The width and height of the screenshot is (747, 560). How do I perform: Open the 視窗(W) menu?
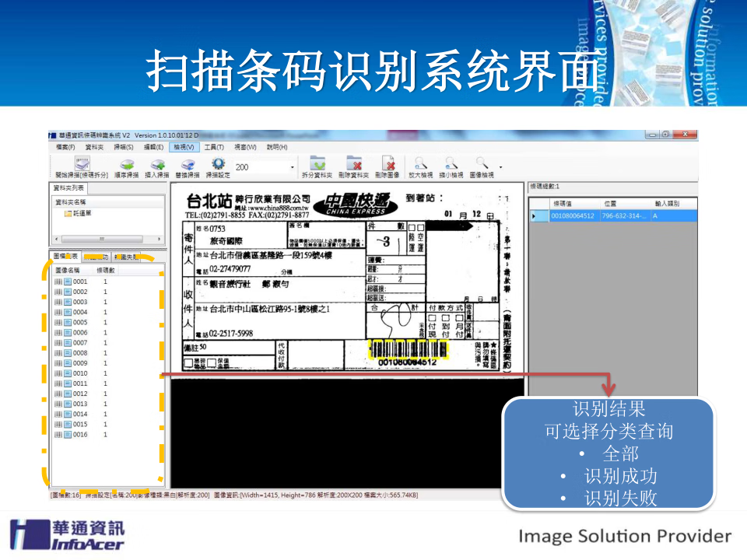(245, 147)
